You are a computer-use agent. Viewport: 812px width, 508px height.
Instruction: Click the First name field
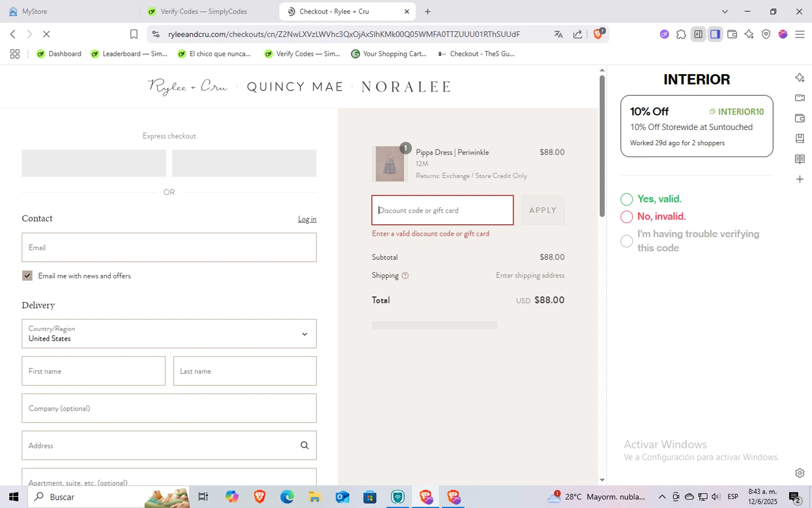coord(94,371)
